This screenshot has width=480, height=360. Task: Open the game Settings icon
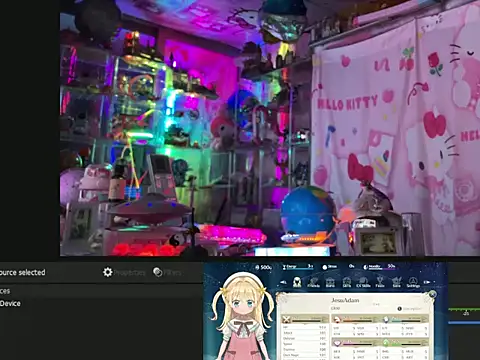pyautogui.click(x=413, y=283)
